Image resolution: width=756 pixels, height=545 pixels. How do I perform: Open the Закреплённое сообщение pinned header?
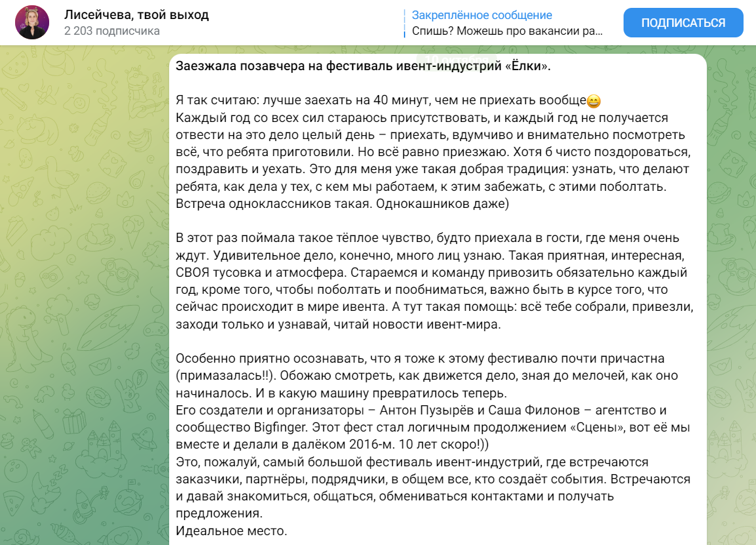click(x=482, y=15)
